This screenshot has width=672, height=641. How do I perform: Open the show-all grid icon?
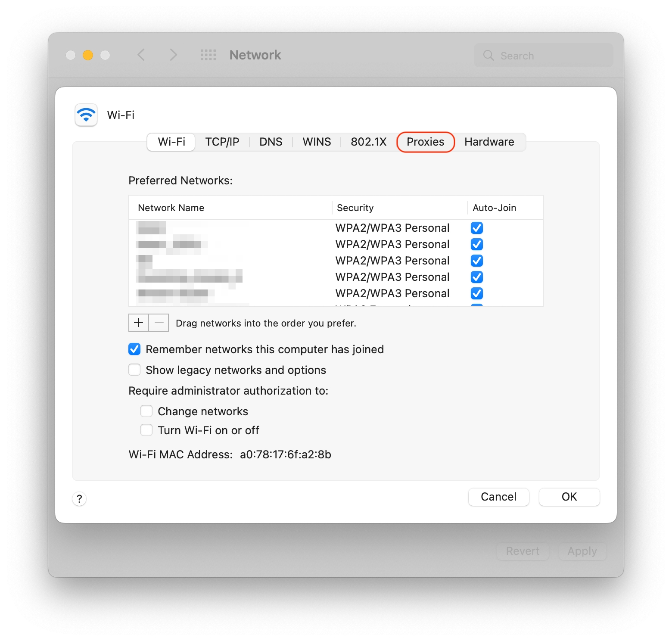(208, 55)
